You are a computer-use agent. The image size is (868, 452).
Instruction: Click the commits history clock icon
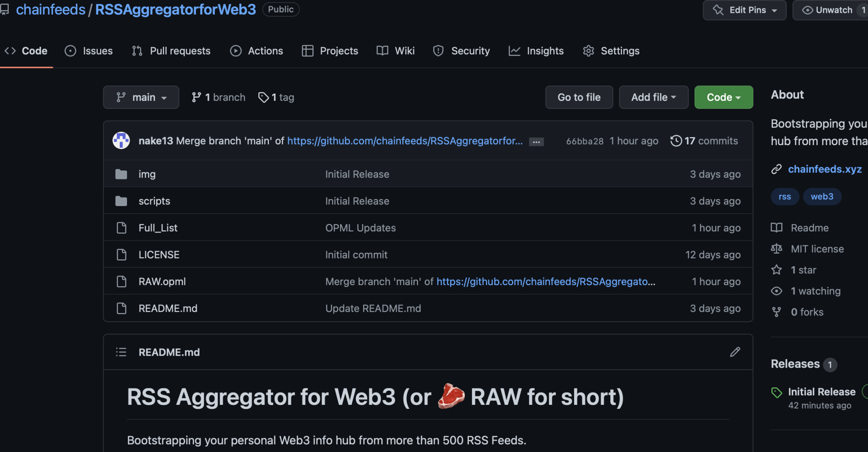coord(676,141)
